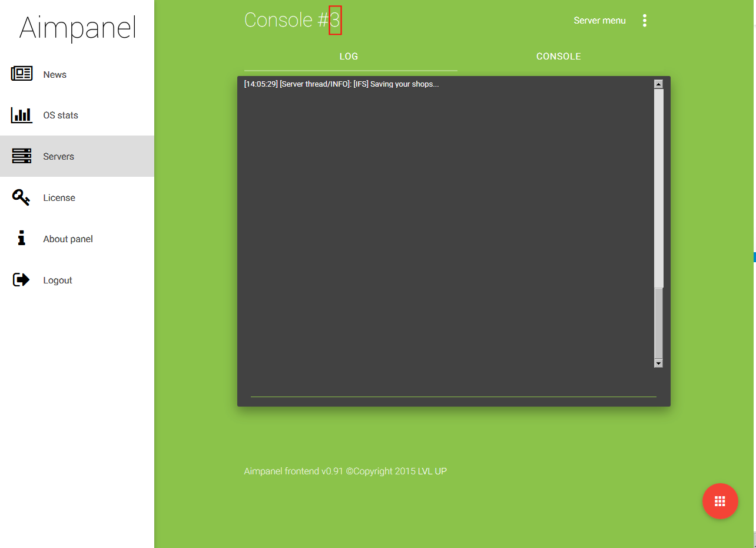Click the OS stats bar chart icon
Image resolution: width=756 pixels, height=548 pixels.
coord(22,115)
